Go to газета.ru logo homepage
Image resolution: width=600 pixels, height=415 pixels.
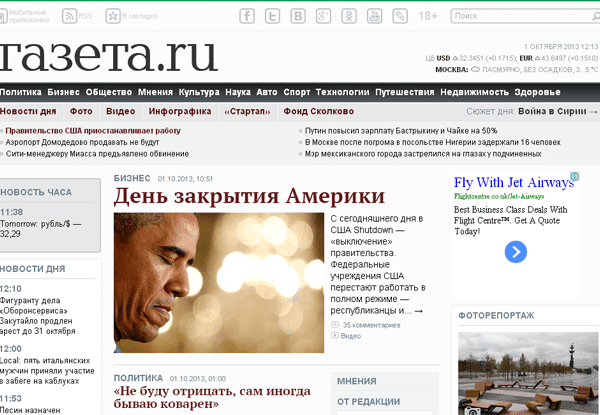coord(109,55)
